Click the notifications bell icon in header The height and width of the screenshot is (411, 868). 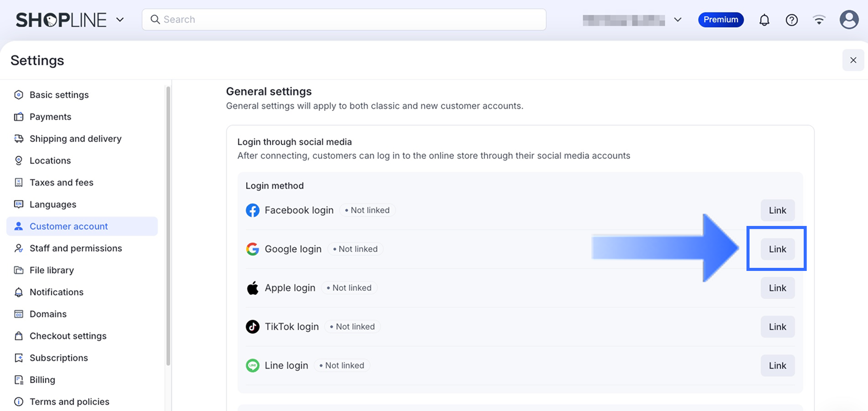coord(764,20)
